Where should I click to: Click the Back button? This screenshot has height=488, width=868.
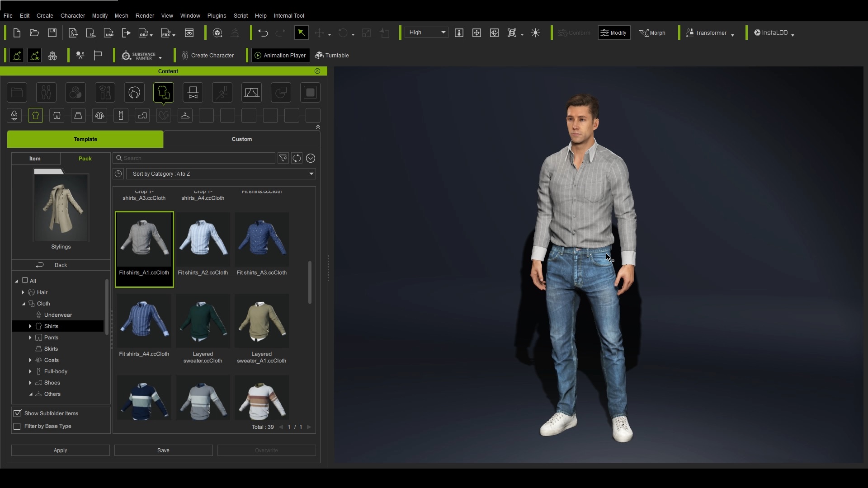tap(61, 265)
